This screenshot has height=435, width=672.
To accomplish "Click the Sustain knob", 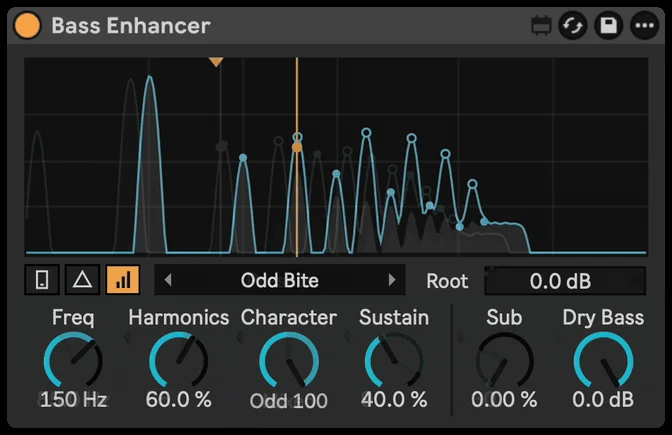I will [x=394, y=361].
